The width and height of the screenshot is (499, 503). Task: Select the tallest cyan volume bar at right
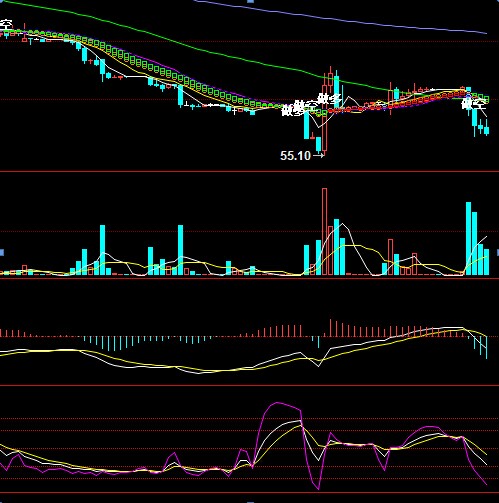[x=468, y=238]
